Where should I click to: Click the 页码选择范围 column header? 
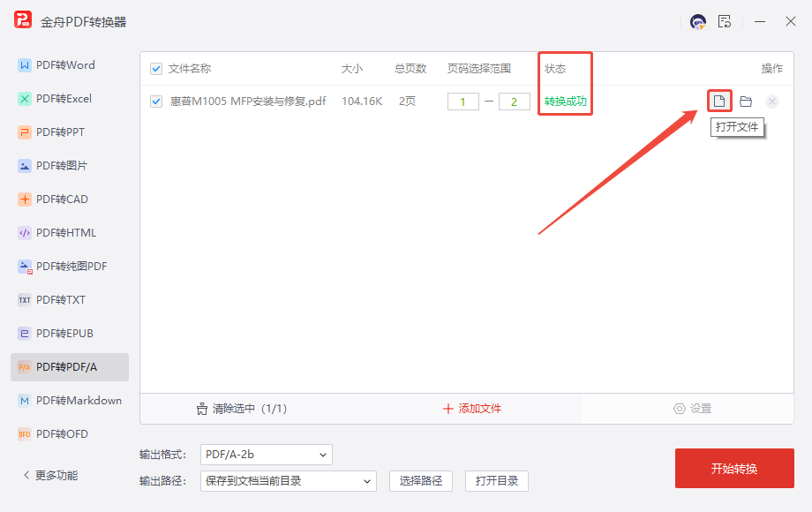479,69
